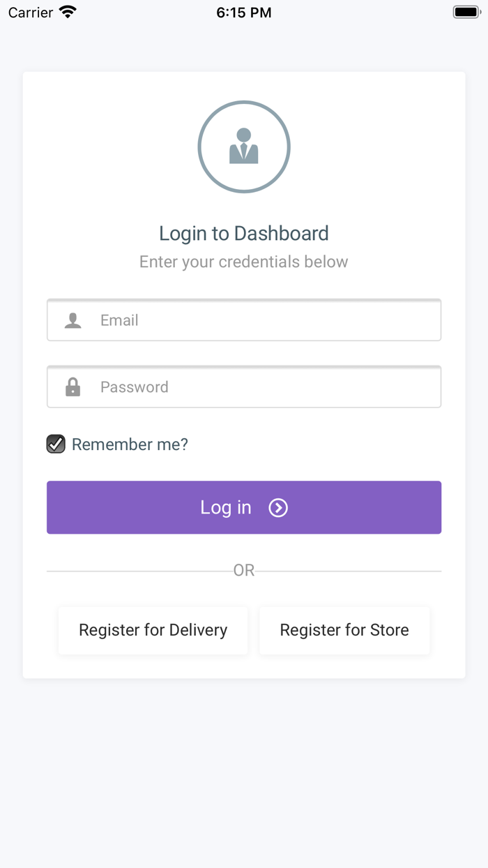The image size is (488, 868).
Task: Click the circled arrow icon on Log in
Action: coord(278,508)
